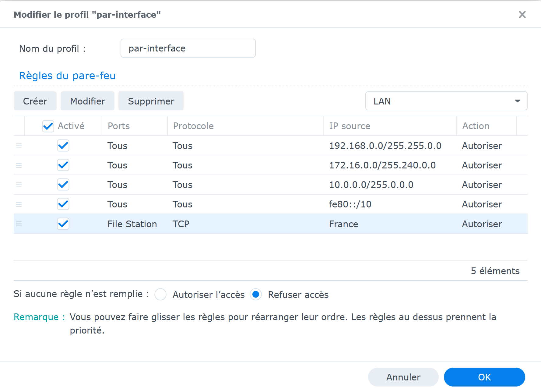
Task: Disable the 192.168.0.0 rule checkbox
Action: (63, 146)
